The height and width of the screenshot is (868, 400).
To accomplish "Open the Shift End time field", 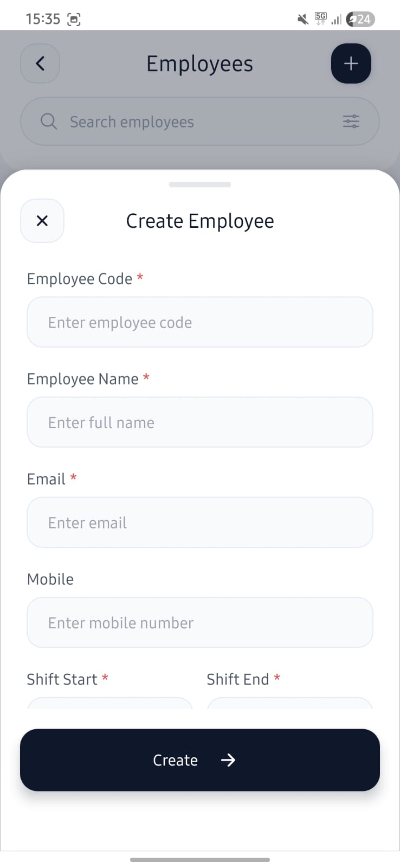I will pos(289,703).
